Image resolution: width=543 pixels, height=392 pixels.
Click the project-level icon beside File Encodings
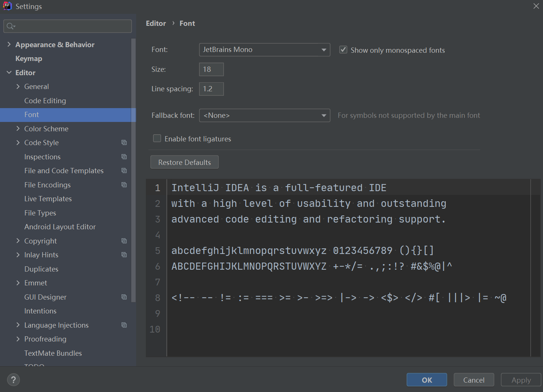124,185
